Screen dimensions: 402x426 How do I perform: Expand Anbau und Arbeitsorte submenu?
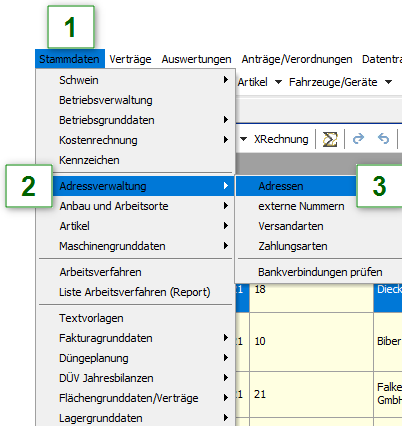(x=136, y=206)
